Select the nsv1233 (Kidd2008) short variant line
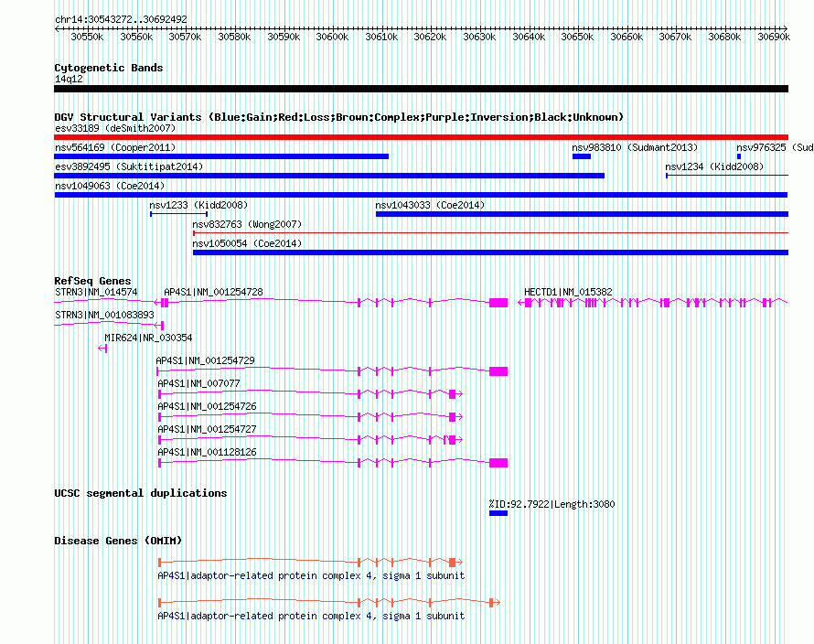The height and width of the screenshot is (644, 814). pos(179,214)
